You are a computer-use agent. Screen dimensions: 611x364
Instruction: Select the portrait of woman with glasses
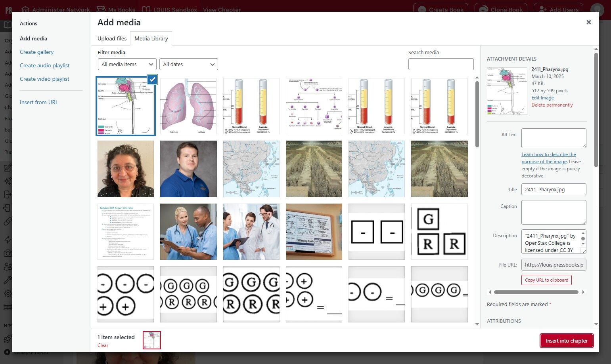tap(126, 169)
